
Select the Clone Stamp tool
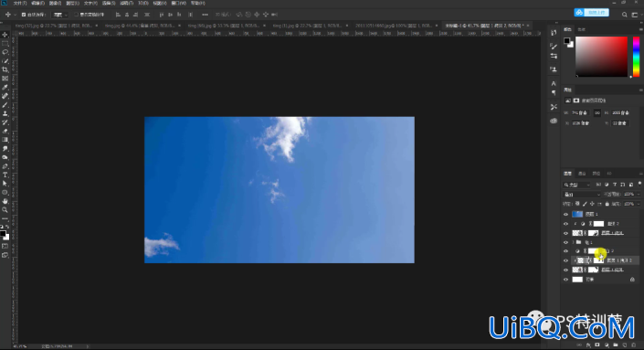[x=5, y=113]
